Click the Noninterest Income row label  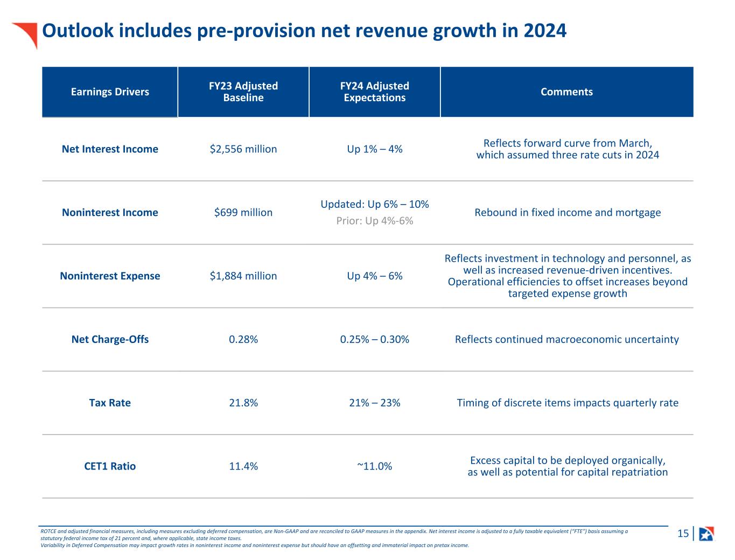(x=110, y=213)
